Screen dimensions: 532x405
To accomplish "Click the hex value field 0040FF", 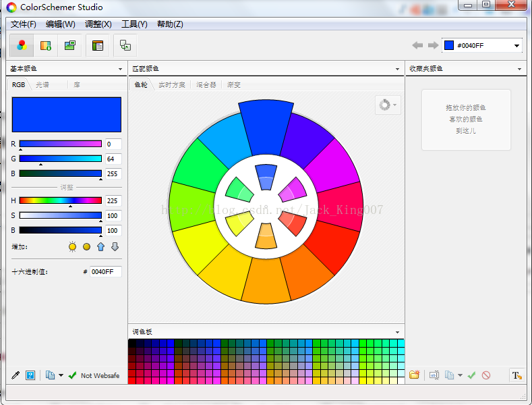I will 105,272.
